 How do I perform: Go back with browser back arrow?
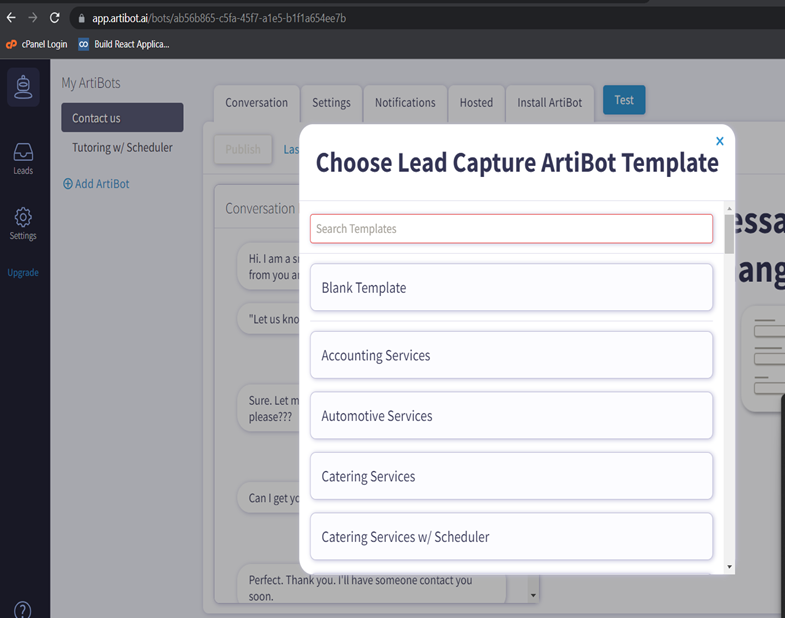[x=11, y=18]
